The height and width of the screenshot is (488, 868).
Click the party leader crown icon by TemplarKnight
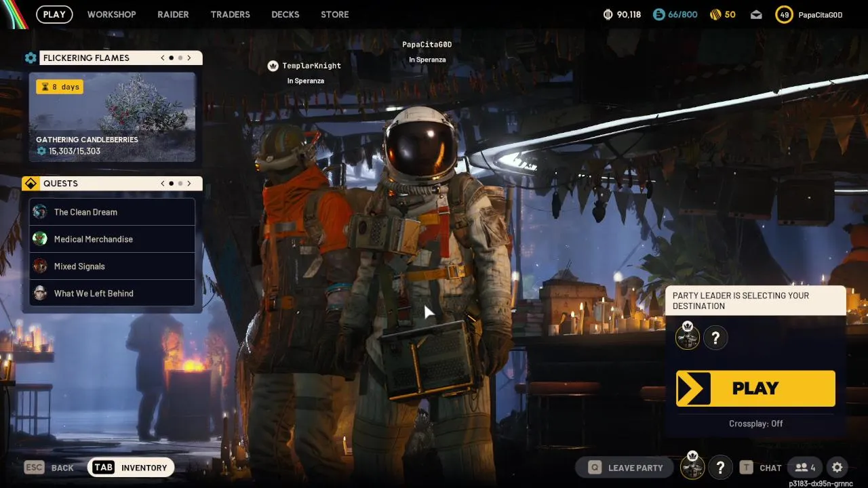(273, 66)
